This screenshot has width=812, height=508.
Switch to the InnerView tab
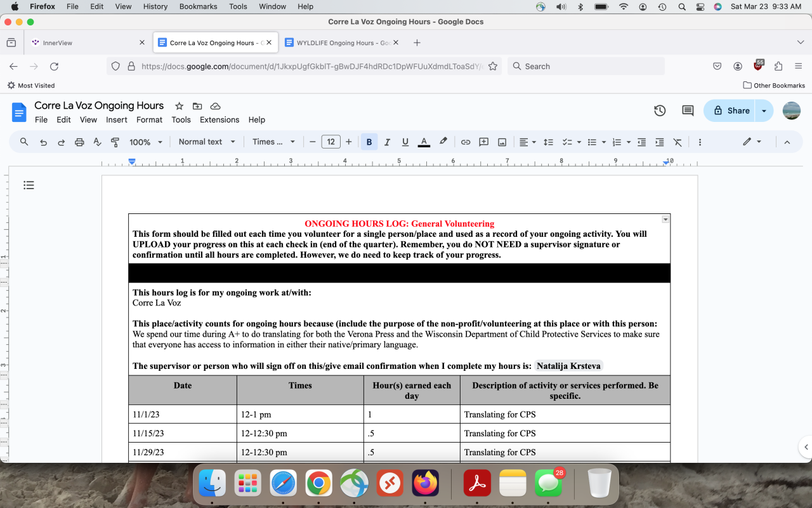tap(88, 43)
